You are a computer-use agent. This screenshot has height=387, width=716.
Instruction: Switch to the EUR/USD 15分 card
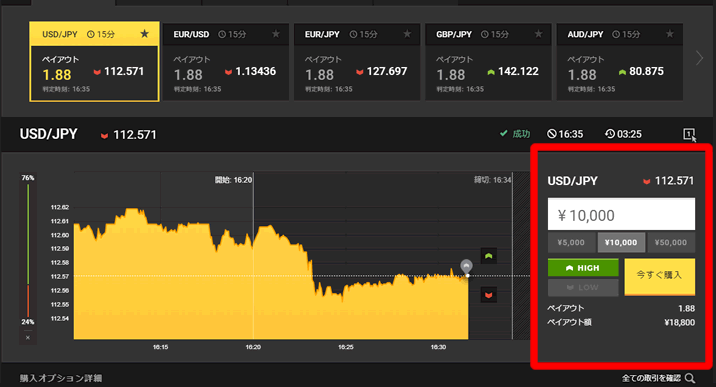click(226, 62)
